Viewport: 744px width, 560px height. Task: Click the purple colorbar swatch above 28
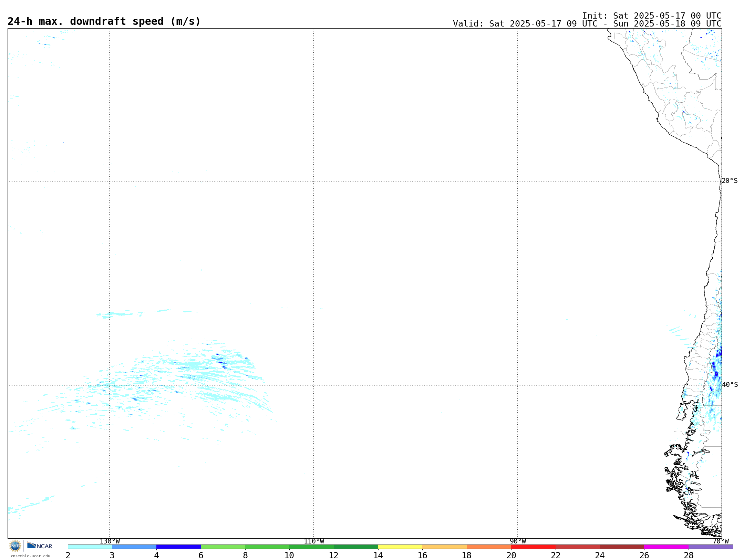[711, 547]
